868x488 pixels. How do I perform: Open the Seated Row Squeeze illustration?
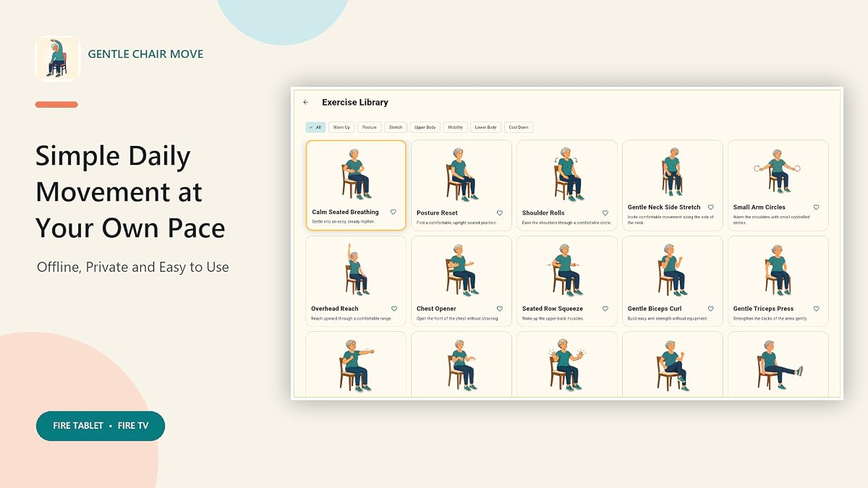(x=566, y=270)
